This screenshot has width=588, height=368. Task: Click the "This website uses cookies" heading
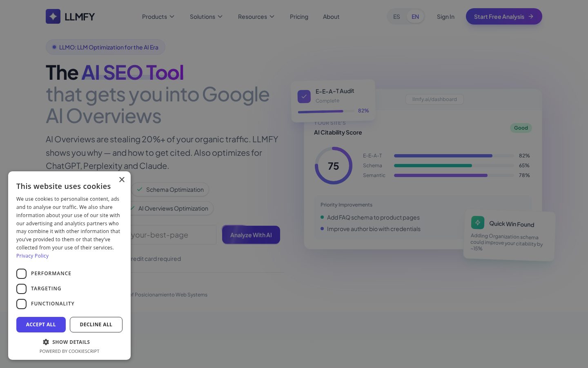click(x=64, y=186)
